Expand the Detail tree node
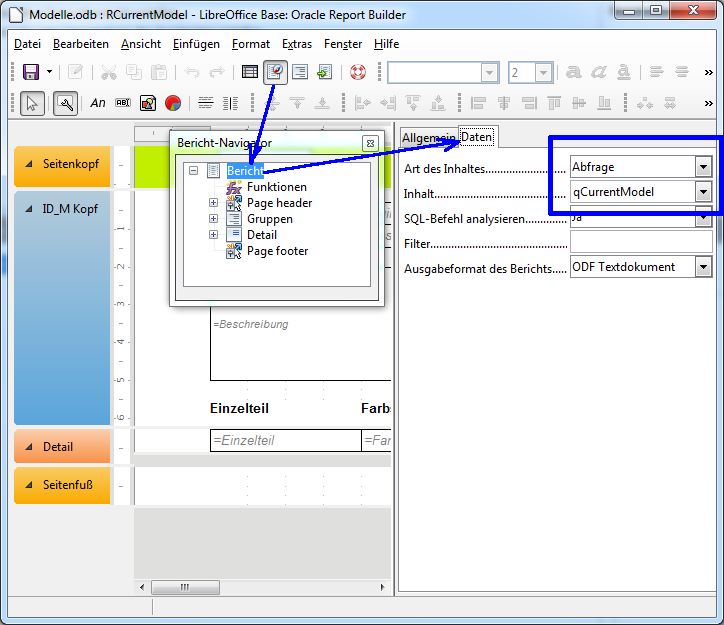Image resolution: width=724 pixels, height=625 pixels. click(x=213, y=234)
